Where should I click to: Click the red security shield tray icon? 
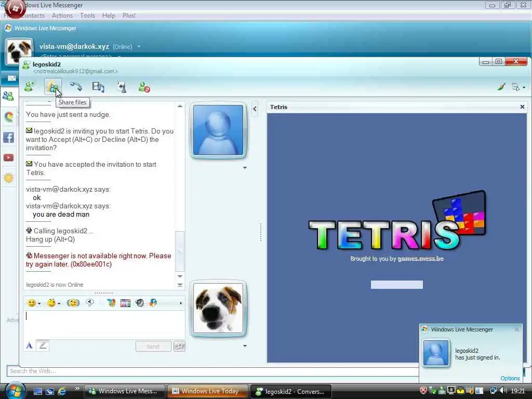point(423,391)
